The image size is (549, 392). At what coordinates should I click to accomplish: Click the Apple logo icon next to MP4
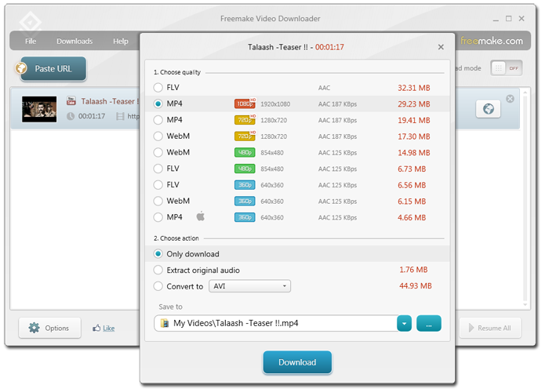pos(200,216)
